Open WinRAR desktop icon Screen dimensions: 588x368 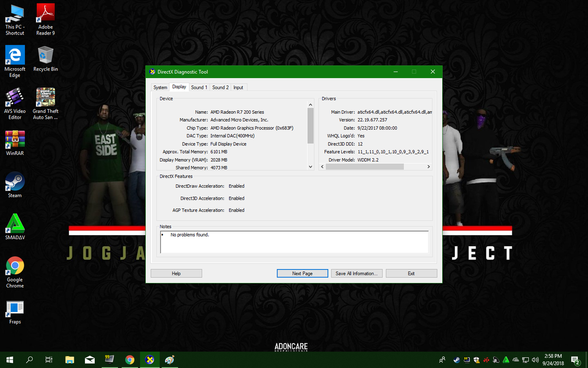click(x=15, y=144)
